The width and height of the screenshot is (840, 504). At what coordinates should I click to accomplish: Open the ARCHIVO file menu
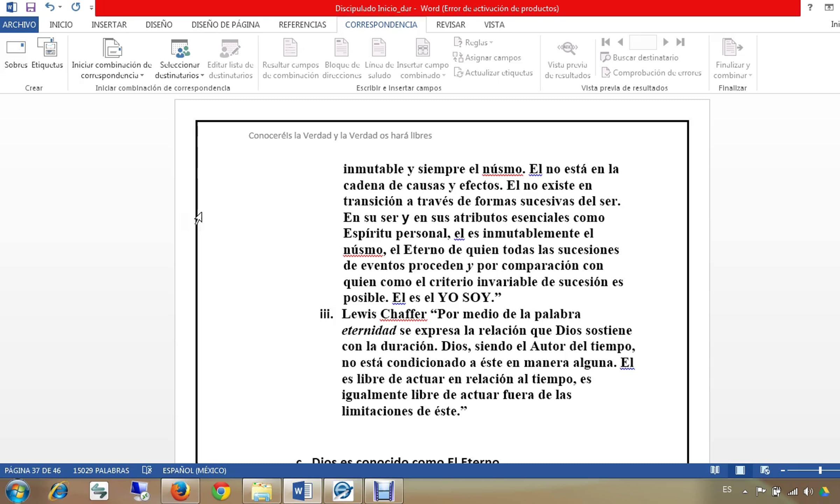19,25
